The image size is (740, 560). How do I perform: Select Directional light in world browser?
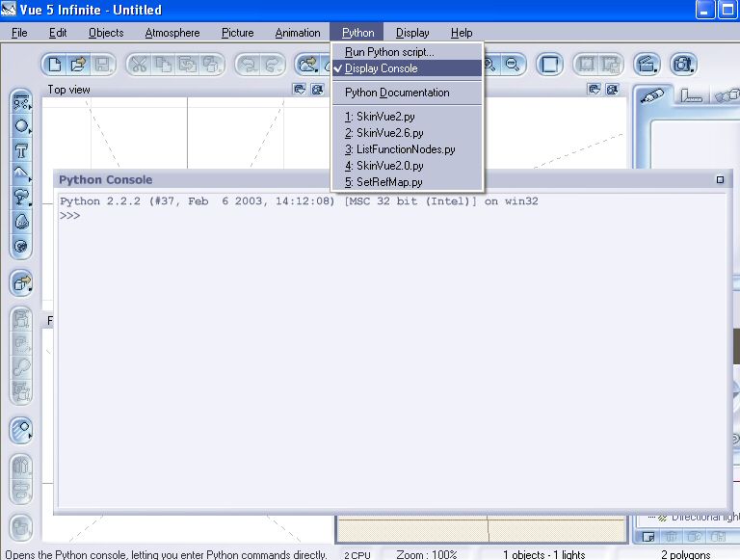pyautogui.click(x=705, y=517)
